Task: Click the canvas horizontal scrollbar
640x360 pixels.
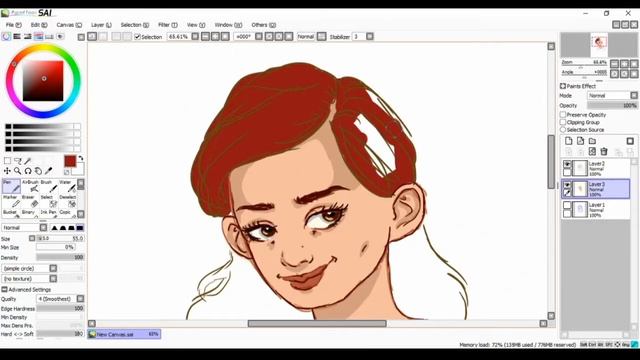Action: click(x=317, y=323)
